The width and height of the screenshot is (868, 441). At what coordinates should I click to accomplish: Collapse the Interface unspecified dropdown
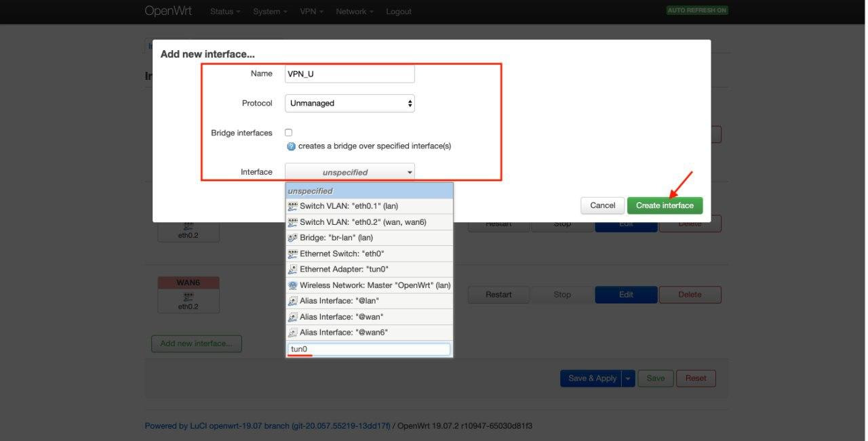[x=349, y=172]
